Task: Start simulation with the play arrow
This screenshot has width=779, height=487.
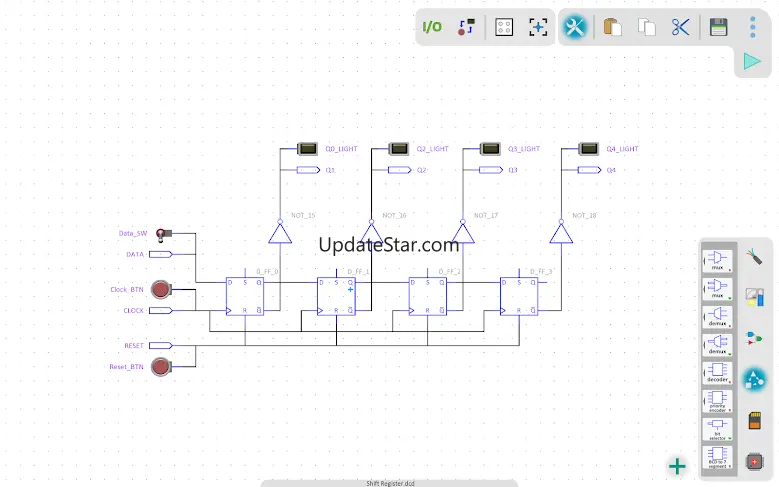Action: pos(752,61)
